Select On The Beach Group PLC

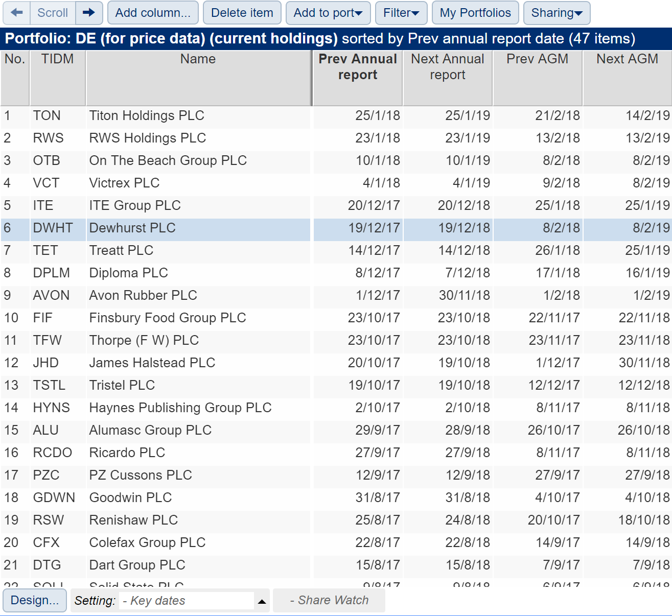pos(168,160)
